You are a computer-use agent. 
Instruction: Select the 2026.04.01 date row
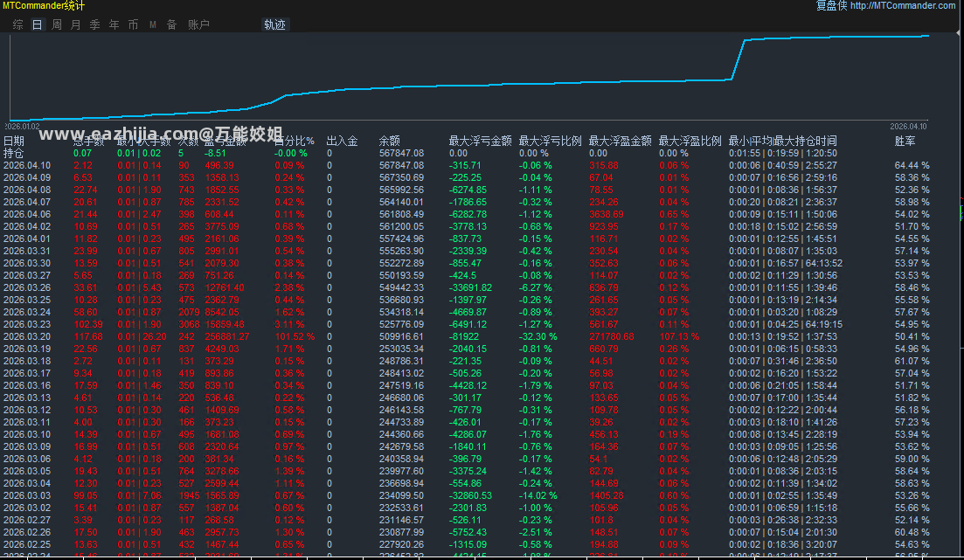click(468, 239)
